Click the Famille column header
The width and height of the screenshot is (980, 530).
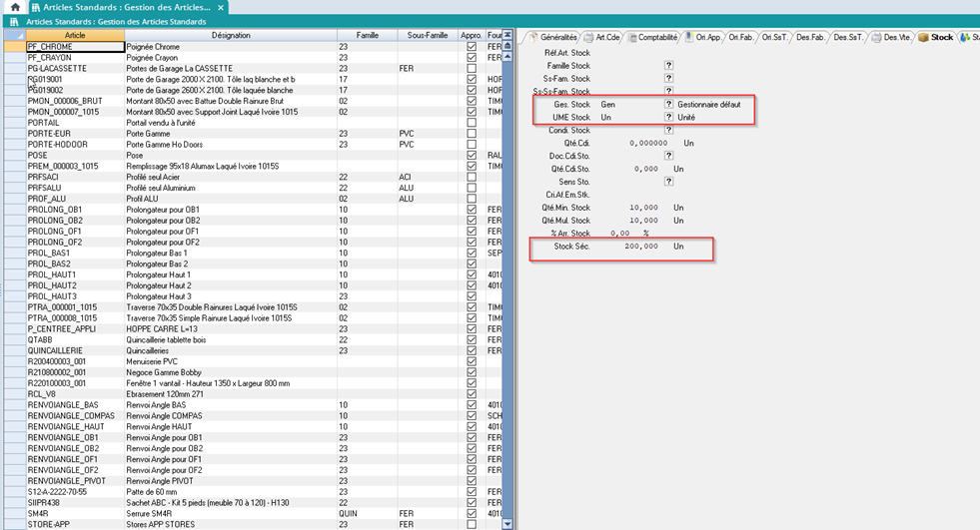point(367,35)
